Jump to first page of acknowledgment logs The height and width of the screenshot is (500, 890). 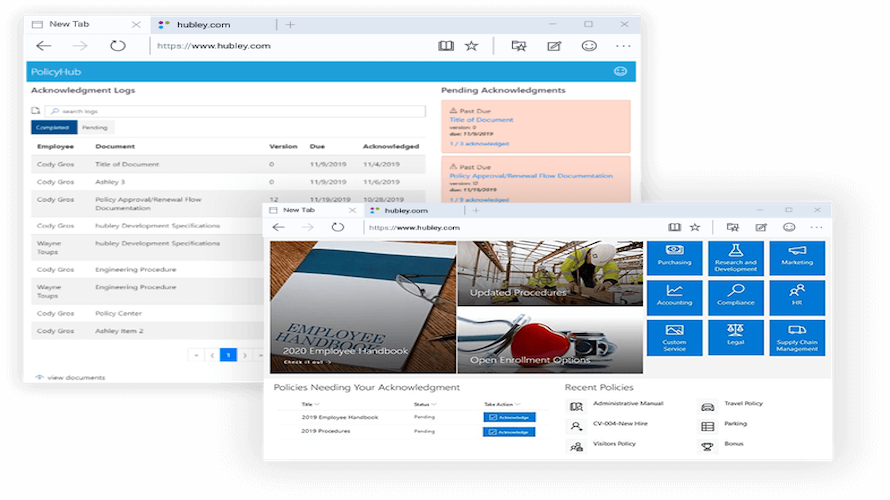click(196, 355)
